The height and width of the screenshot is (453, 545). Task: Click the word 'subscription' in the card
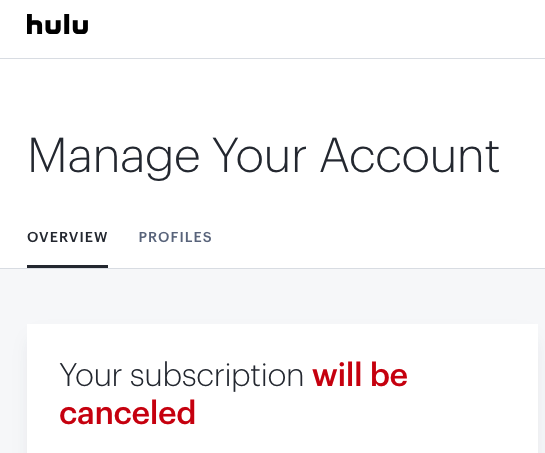(217, 376)
